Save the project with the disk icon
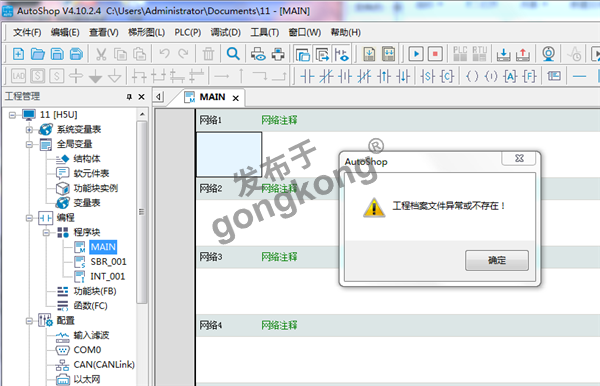 [57, 54]
